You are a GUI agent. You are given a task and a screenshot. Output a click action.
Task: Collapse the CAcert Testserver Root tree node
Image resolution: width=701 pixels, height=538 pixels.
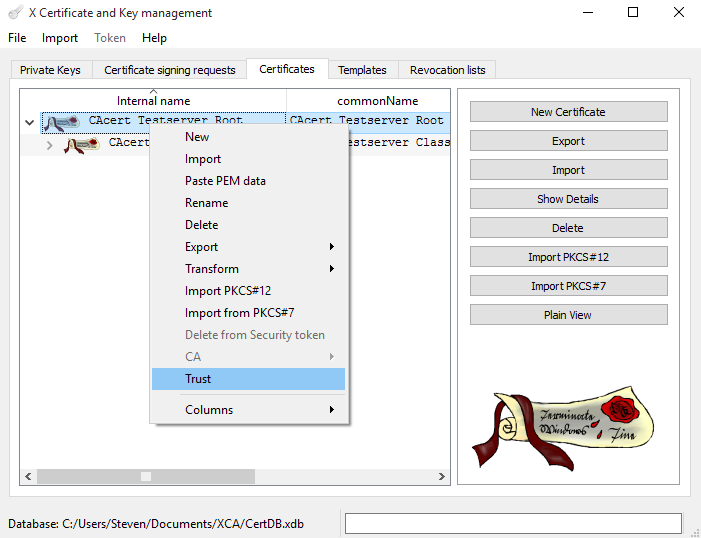click(x=29, y=122)
